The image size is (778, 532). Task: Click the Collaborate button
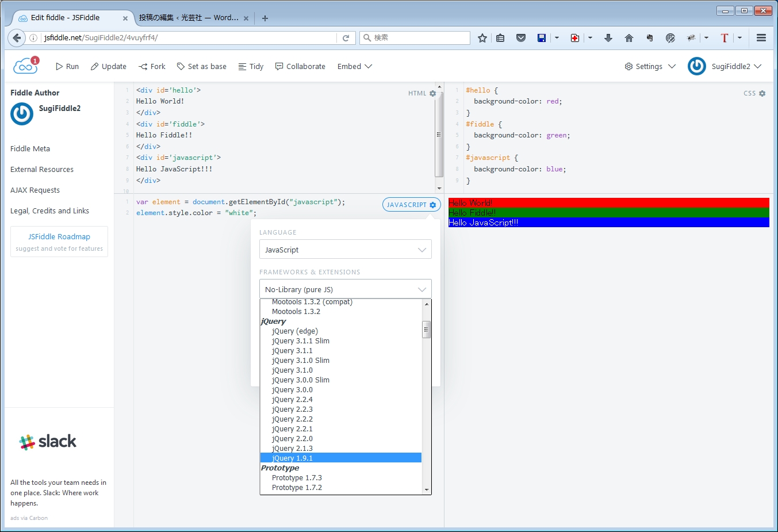[x=300, y=67]
